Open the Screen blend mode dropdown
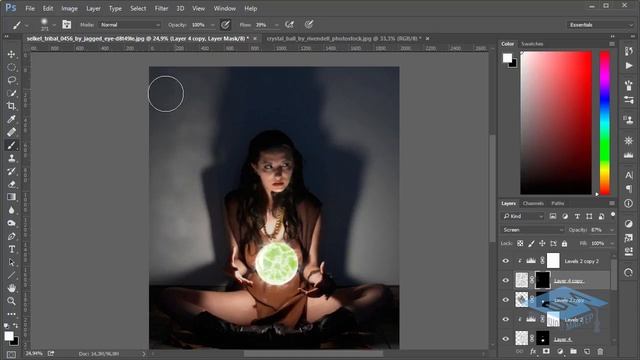Screen dimensions: 640x360 [x=532, y=230]
